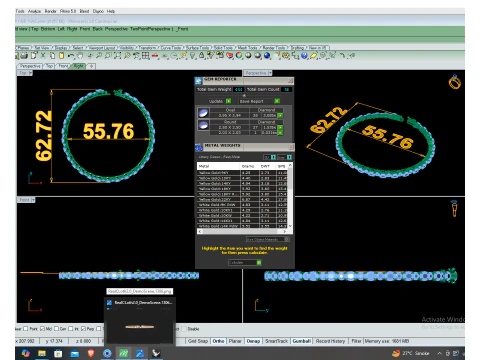Image resolution: width=480 pixels, height=360 pixels.
Task: Click the lock padlock icon
Action: (x=202, y=56)
